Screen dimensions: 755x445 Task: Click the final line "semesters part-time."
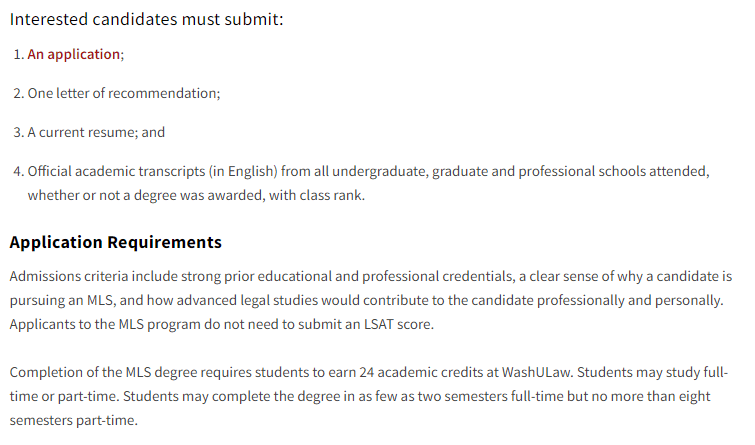click(x=74, y=420)
